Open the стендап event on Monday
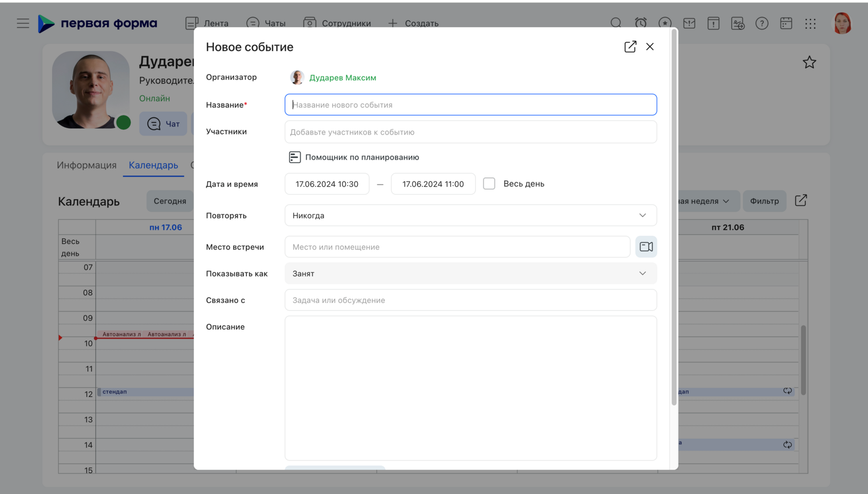The image size is (868, 494). (x=146, y=392)
